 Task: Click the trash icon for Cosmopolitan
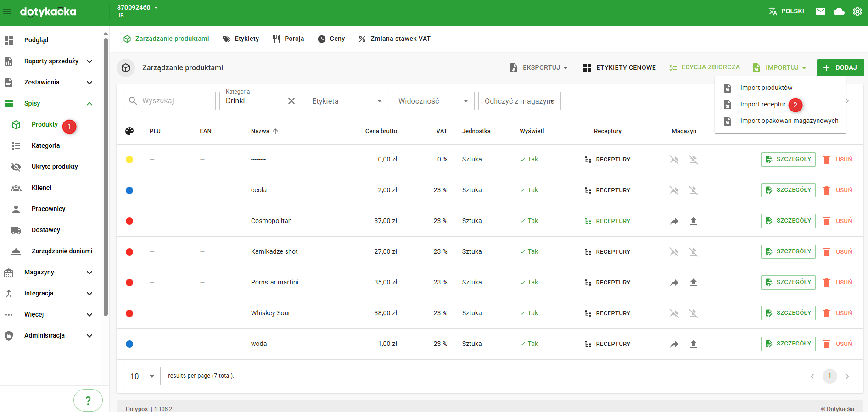[826, 221]
